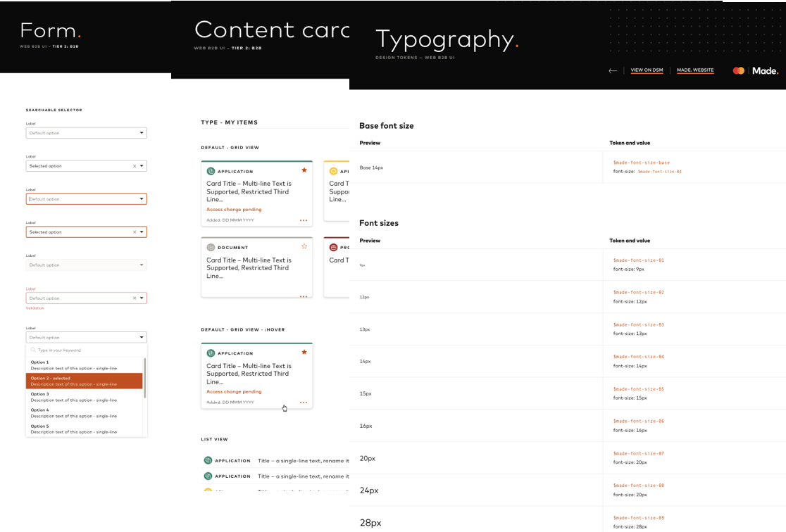Image resolution: width=786 pixels, height=532 pixels.
Task: Click the $made-font-size-06 token
Action: tap(639, 422)
